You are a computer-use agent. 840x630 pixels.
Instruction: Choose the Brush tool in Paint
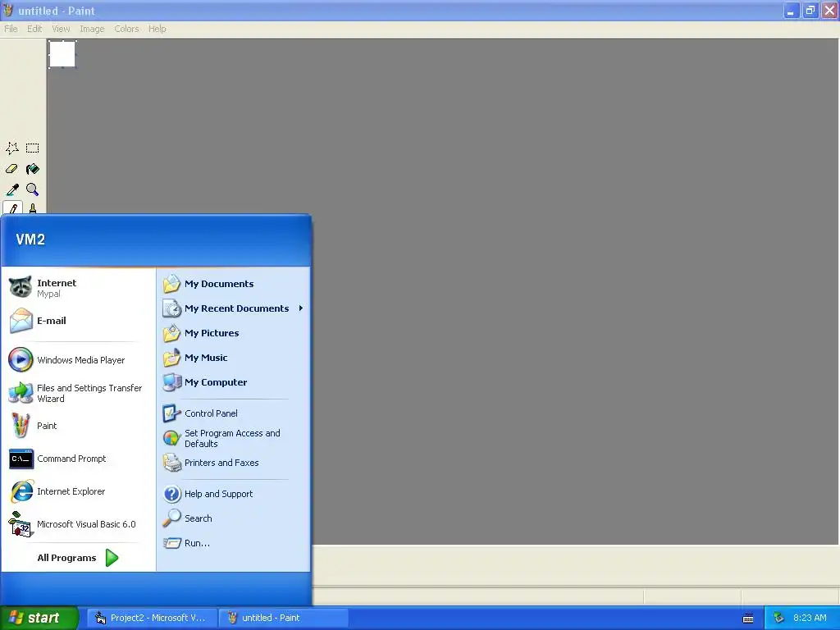coord(32,208)
